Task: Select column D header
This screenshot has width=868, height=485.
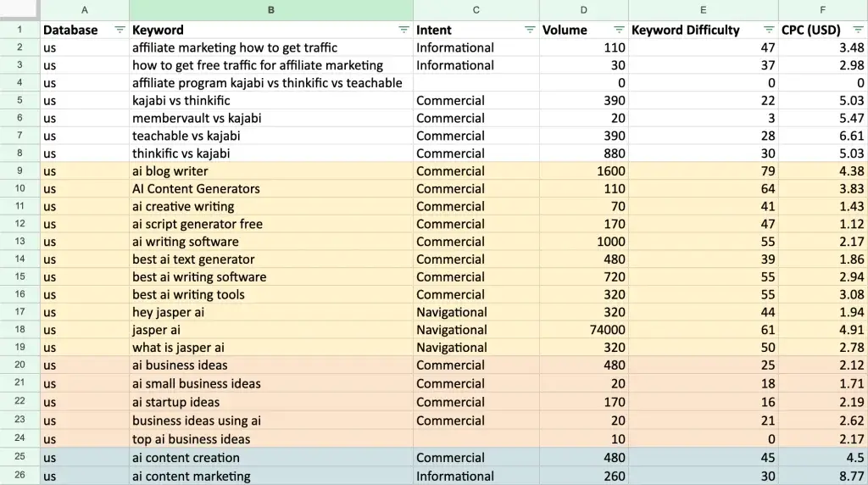Action: 583,10
